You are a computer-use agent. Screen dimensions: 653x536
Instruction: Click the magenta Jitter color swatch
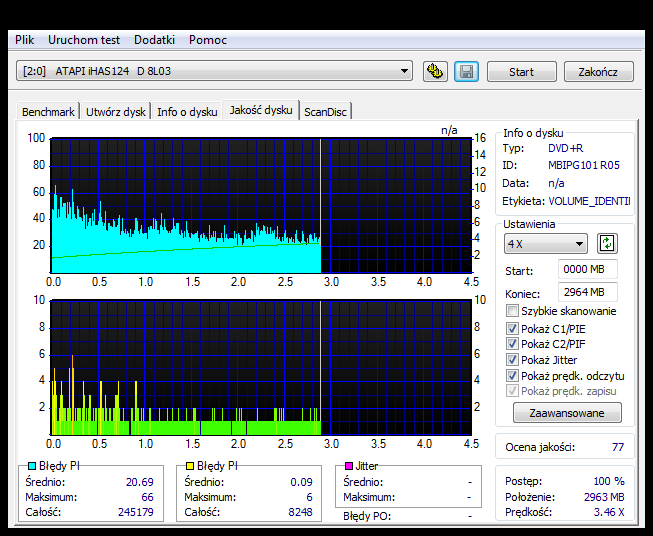tap(349, 466)
